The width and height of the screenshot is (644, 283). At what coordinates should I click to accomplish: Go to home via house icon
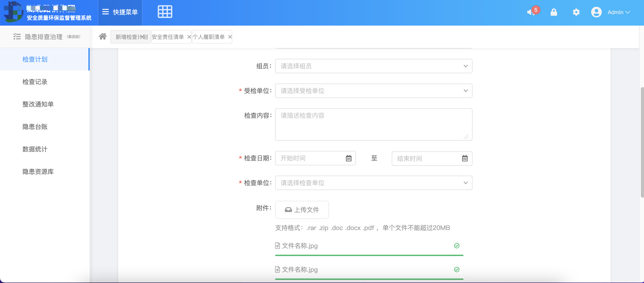102,37
